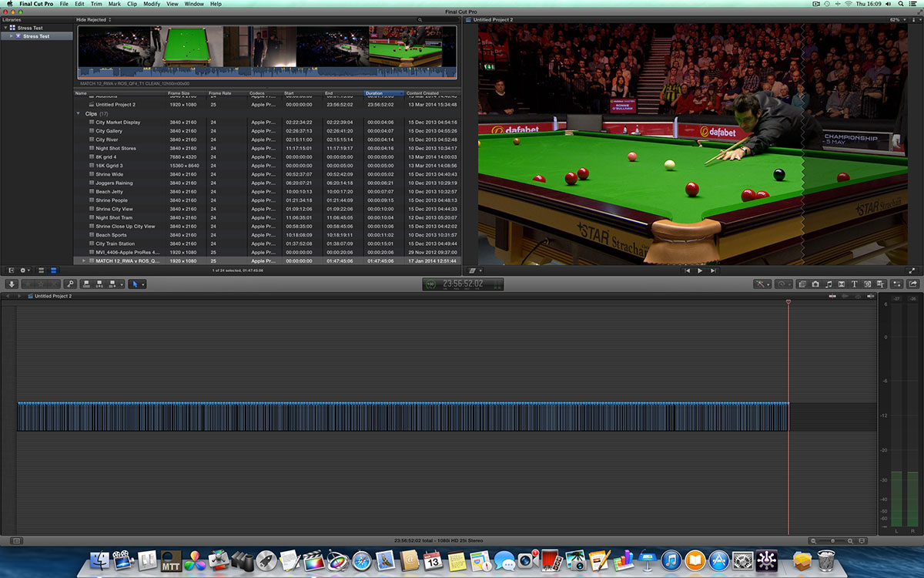Sort by Codecs column header
The image size is (924, 578).
point(266,93)
